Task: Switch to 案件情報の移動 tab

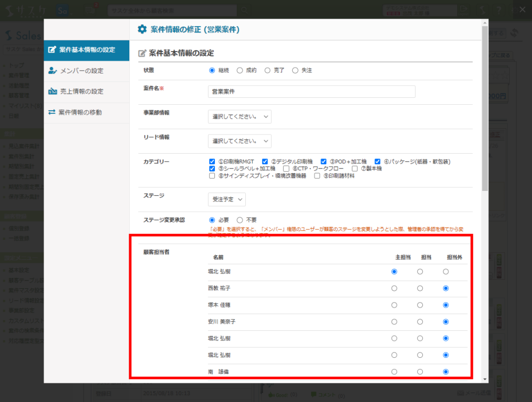Action: click(x=87, y=113)
